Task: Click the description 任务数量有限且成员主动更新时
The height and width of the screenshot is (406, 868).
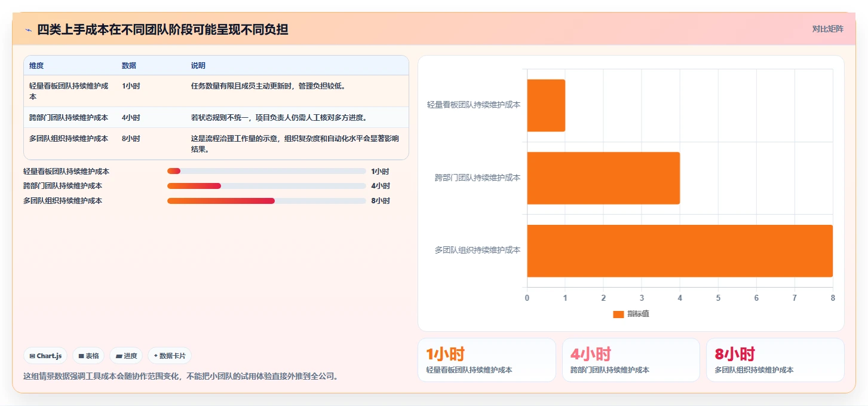Action: 268,86
